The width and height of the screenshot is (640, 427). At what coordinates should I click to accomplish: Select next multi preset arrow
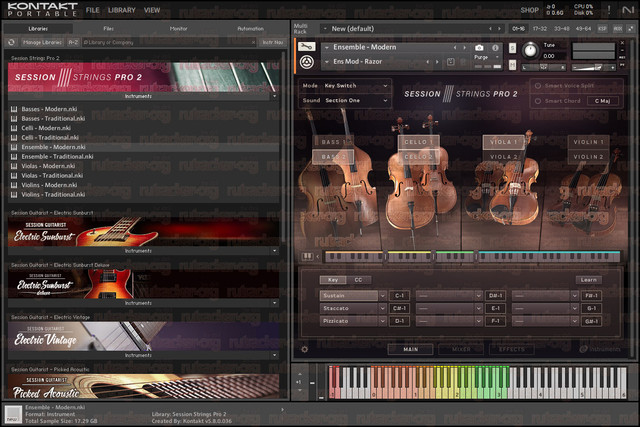coord(499,29)
